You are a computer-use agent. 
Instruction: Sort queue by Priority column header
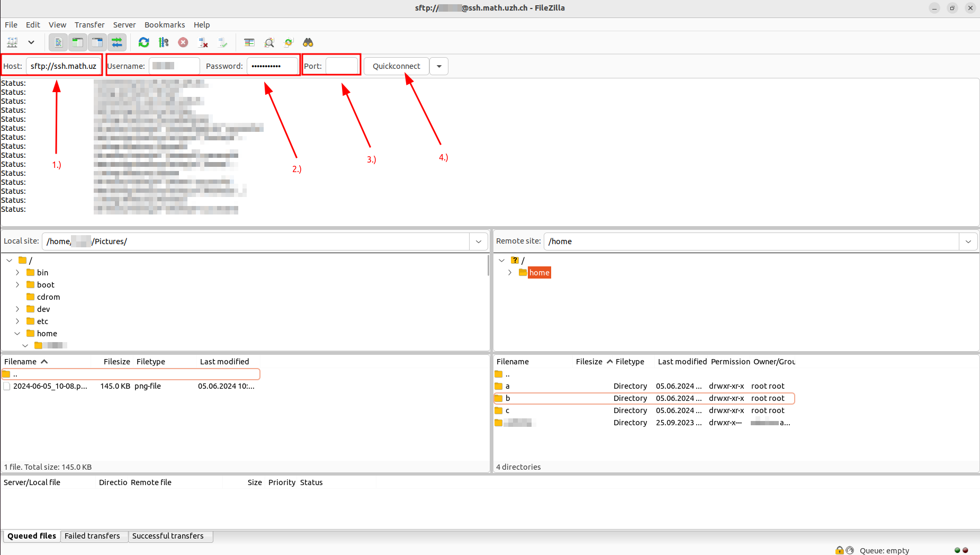[282, 482]
